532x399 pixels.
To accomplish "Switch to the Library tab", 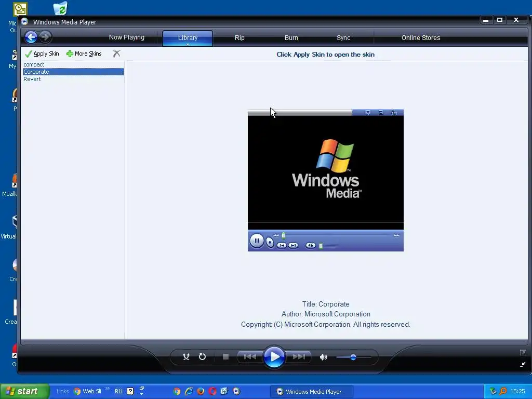I will (x=188, y=37).
